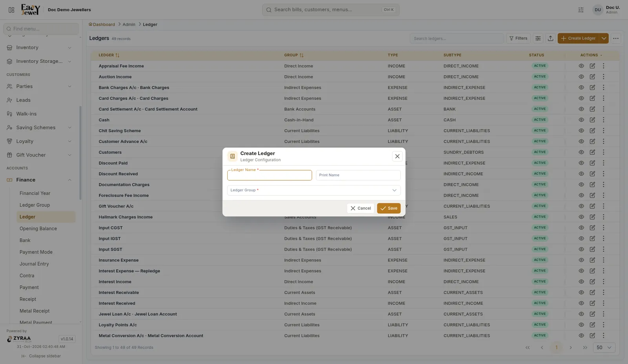
Task: Click the export upload icon in ledger toolbar
Action: [551, 38]
